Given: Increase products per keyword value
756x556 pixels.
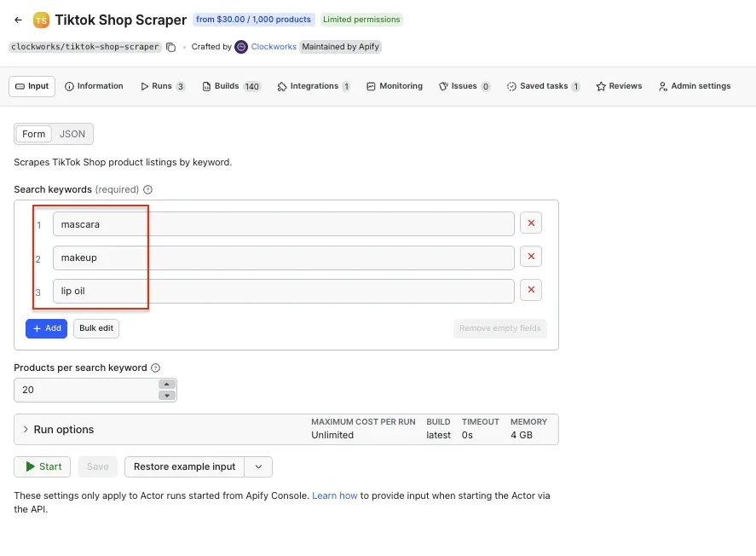Looking at the screenshot, I should point(167,385).
